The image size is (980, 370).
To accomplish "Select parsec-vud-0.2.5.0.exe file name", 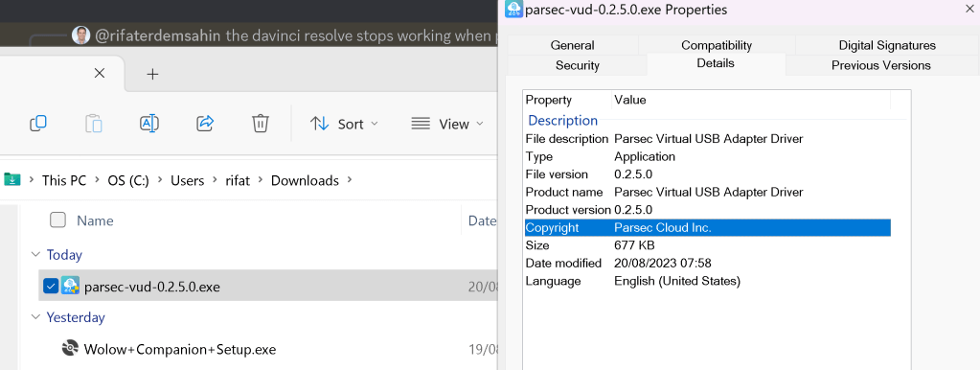I will [152, 287].
